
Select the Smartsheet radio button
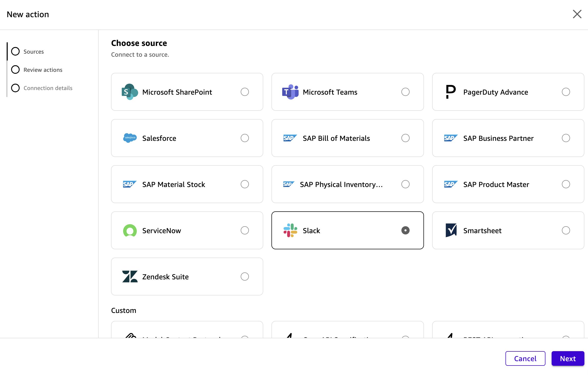click(x=566, y=230)
